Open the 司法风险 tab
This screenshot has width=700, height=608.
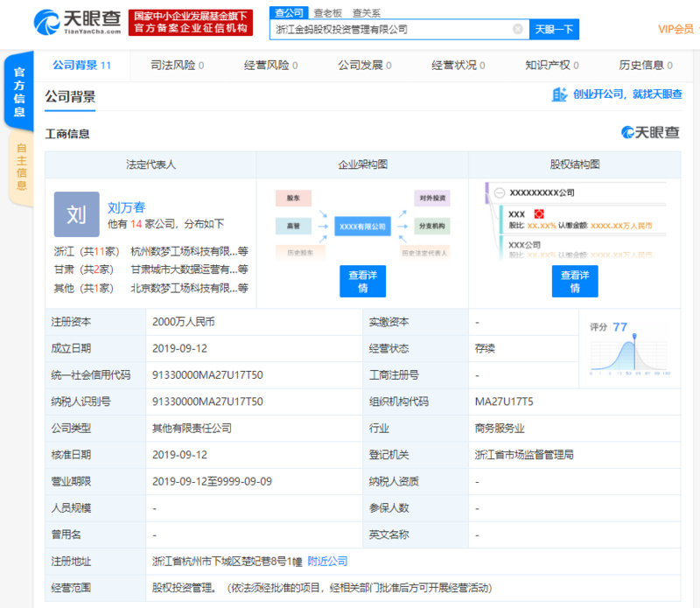pyautogui.click(x=177, y=65)
